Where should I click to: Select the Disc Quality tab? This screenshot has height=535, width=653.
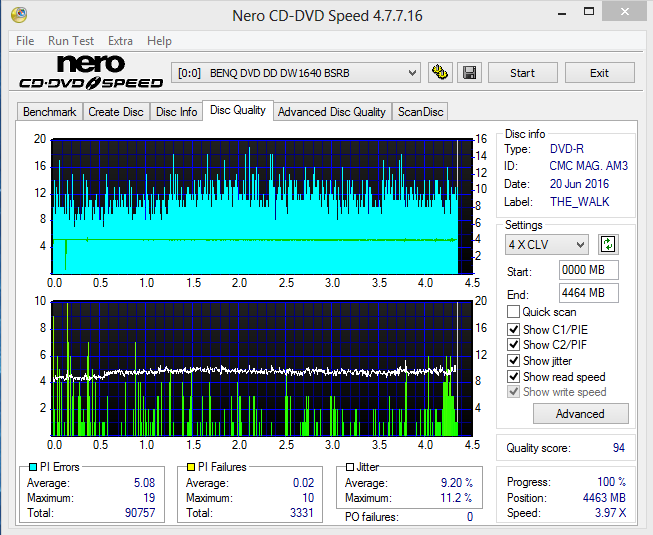click(x=238, y=110)
